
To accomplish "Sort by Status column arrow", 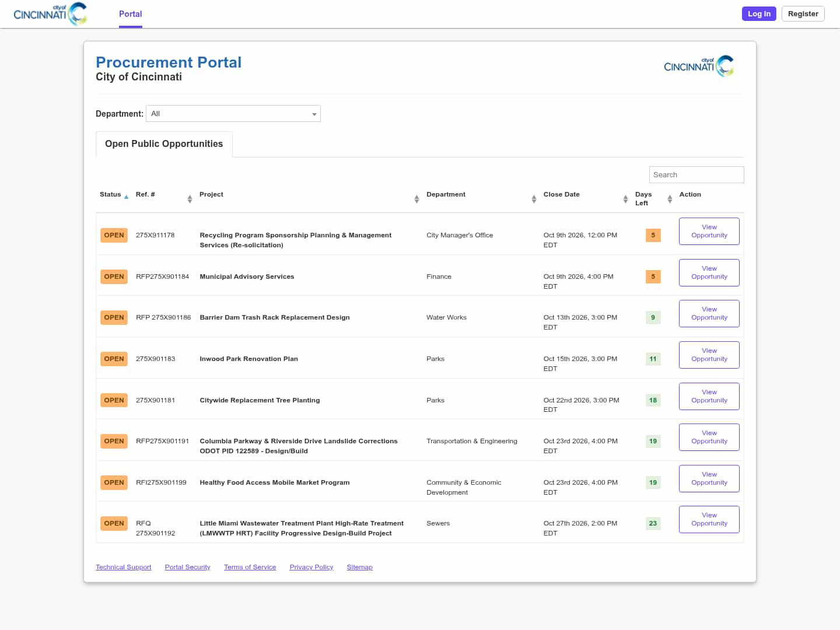I will point(126,197).
